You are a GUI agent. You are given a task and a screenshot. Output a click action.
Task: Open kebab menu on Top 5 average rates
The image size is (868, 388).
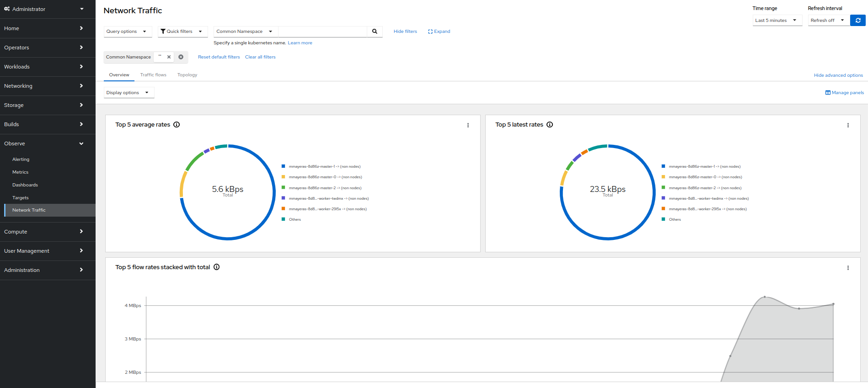click(468, 125)
